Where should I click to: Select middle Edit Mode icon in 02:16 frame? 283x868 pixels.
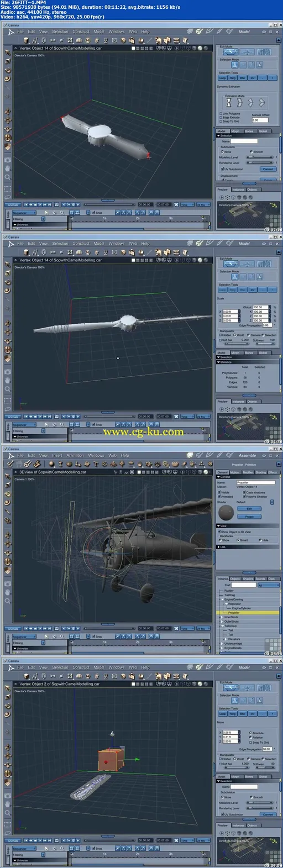pyautogui.click(x=247, y=52)
